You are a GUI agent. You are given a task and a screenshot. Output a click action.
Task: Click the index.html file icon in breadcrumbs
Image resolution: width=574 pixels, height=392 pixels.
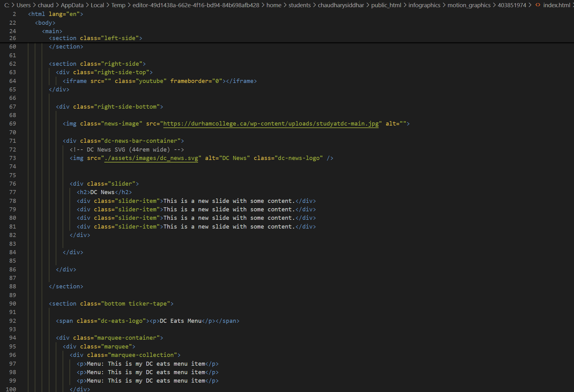(538, 5)
